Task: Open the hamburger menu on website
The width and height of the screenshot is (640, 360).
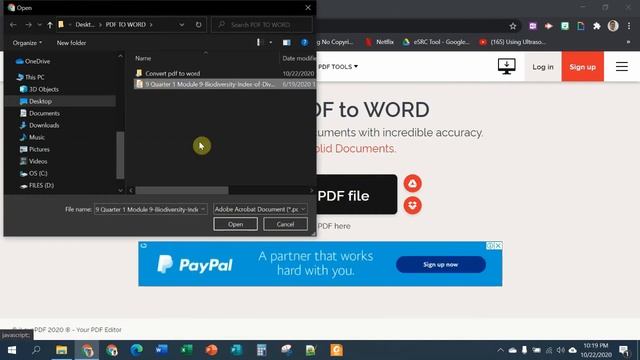Action: (622, 67)
